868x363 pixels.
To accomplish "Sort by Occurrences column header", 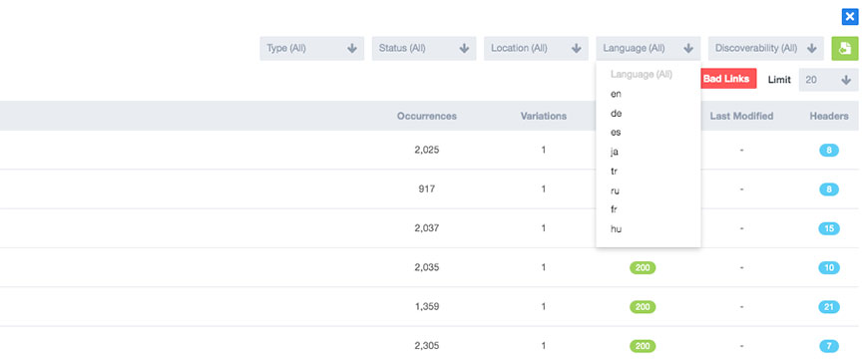I will (426, 117).
